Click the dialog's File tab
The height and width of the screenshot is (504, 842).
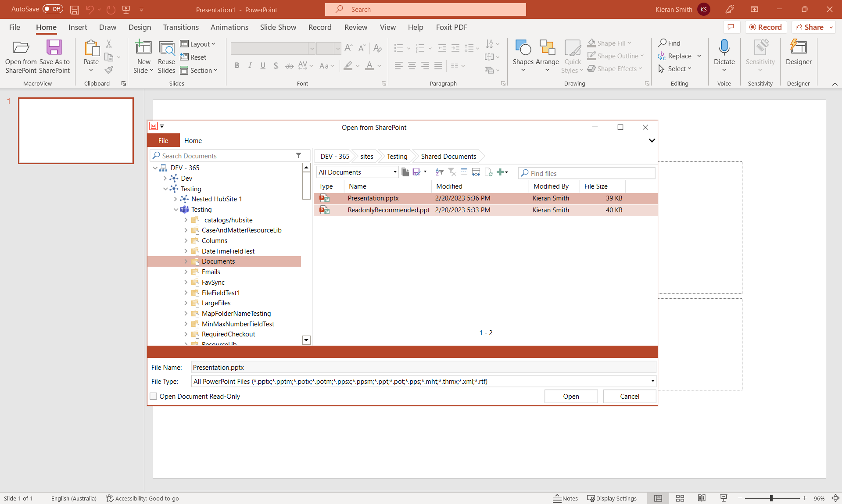point(163,140)
